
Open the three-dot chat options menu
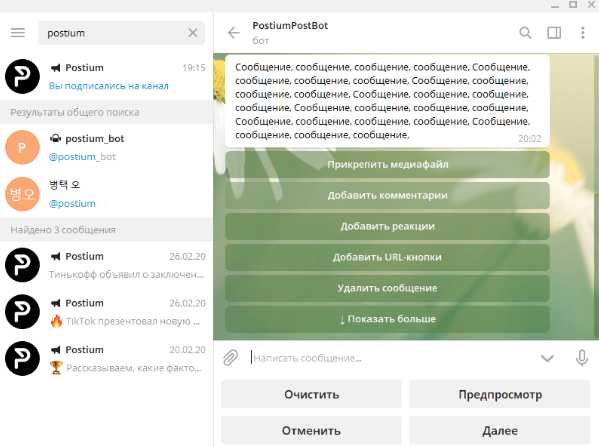pos(583,33)
